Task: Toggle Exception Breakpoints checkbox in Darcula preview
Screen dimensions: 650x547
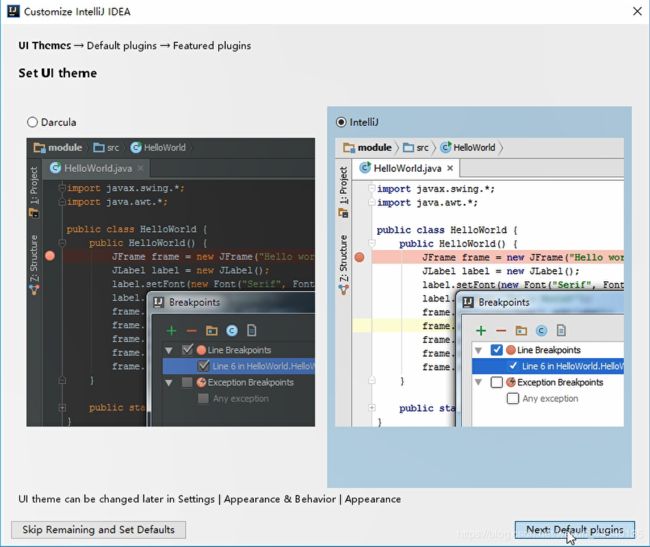Action: click(187, 382)
